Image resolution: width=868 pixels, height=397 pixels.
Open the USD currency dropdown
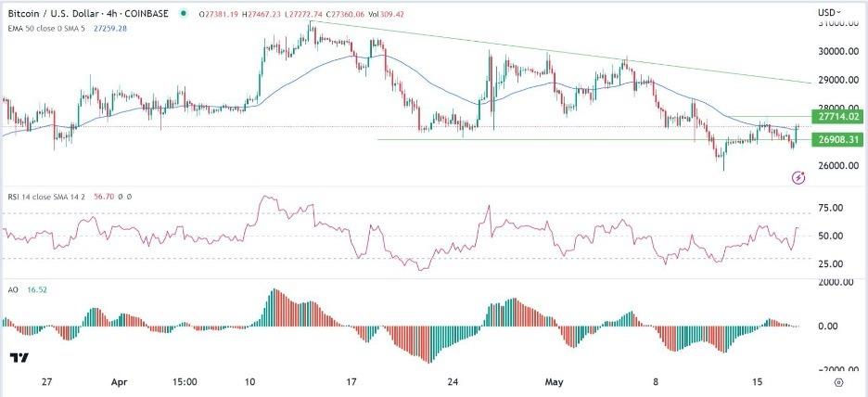coord(828,11)
